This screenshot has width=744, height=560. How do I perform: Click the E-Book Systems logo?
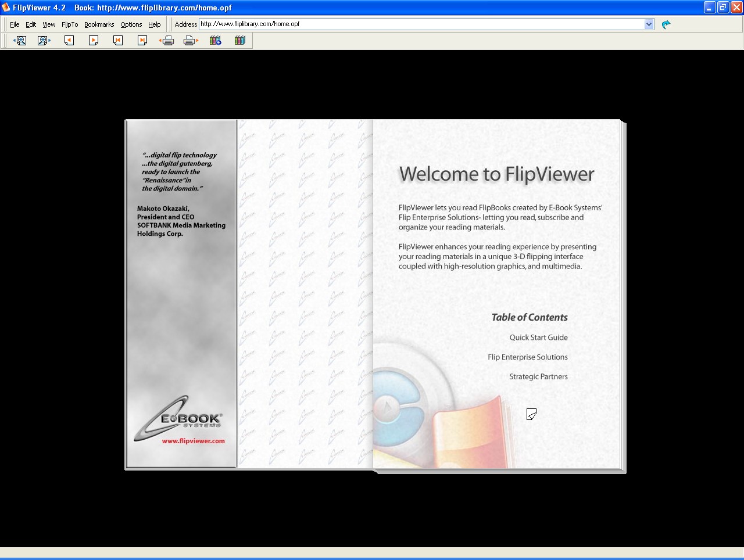click(x=178, y=418)
